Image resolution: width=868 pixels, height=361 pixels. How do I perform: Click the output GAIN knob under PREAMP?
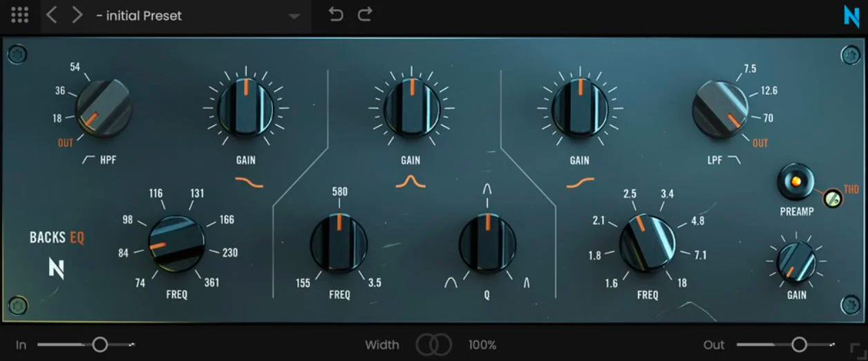[797, 261]
